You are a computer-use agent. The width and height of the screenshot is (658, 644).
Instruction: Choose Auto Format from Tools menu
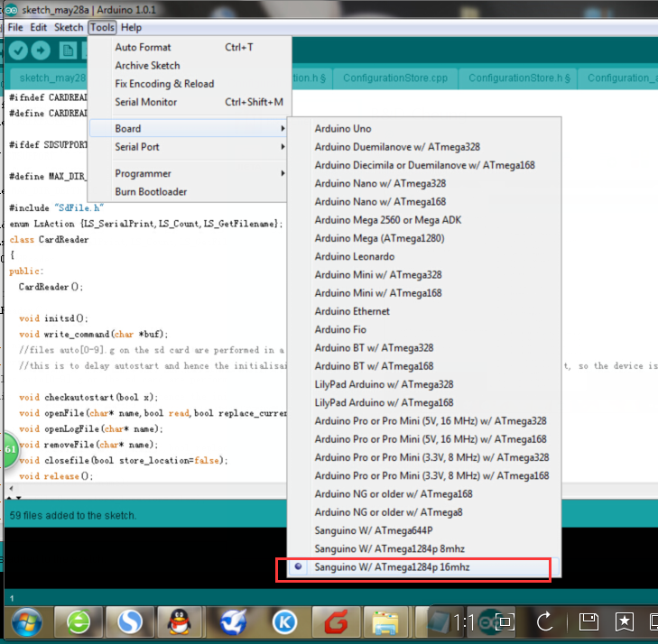tap(143, 47)
